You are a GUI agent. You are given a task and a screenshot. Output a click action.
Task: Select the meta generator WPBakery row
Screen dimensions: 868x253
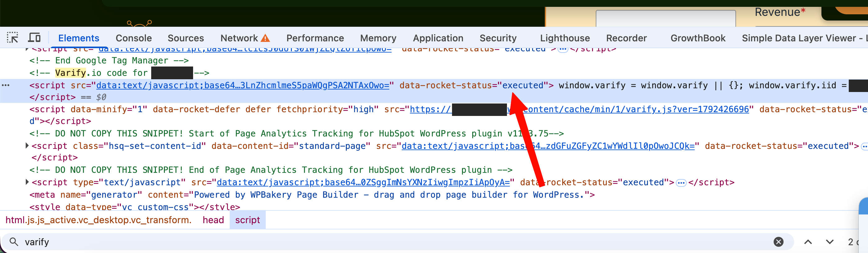coord(312,195)
